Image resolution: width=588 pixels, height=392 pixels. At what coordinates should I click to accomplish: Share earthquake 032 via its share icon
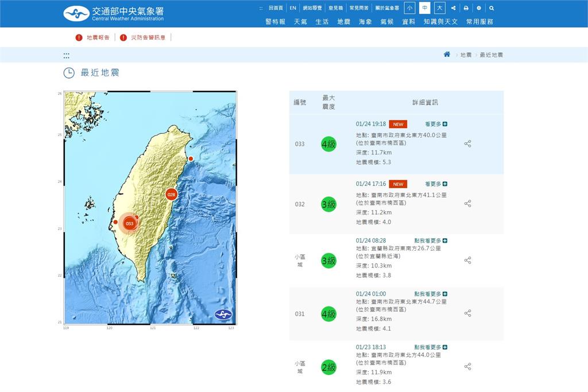(467, 204)
